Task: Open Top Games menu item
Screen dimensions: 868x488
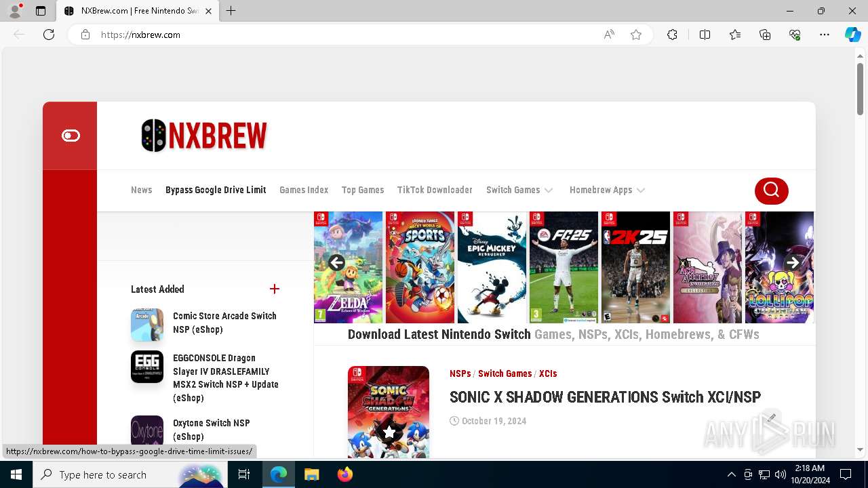Action: coord(363,190)
